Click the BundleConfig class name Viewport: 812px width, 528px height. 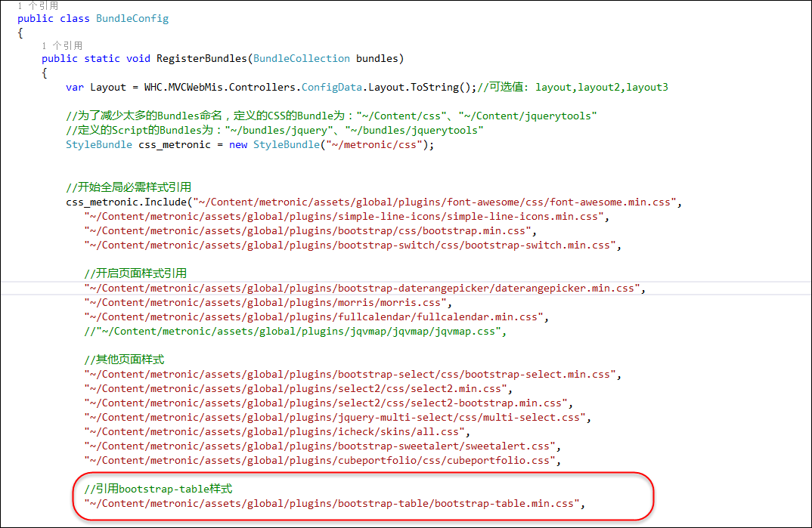[132, 19]
